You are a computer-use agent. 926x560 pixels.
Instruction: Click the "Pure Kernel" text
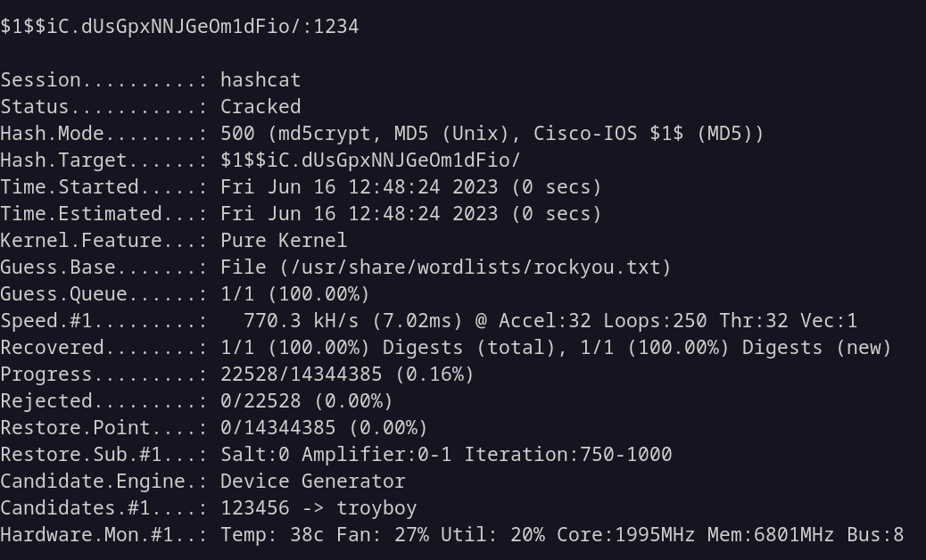click(284, 241)
